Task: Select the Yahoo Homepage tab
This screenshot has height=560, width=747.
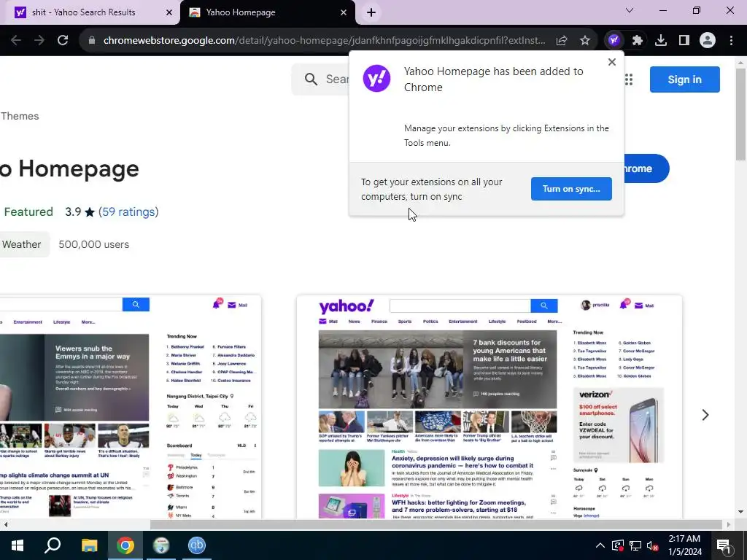Action: tap(267, 12)
